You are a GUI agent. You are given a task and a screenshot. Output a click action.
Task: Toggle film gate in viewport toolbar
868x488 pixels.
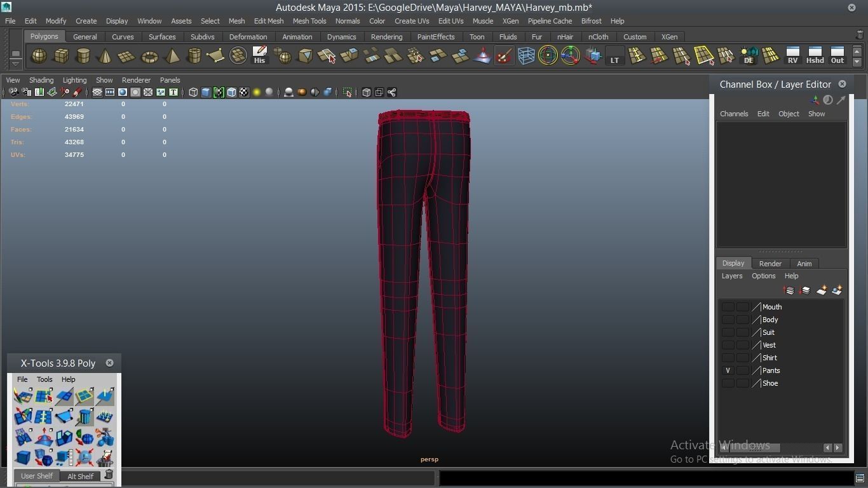click(x=110, y=92)
